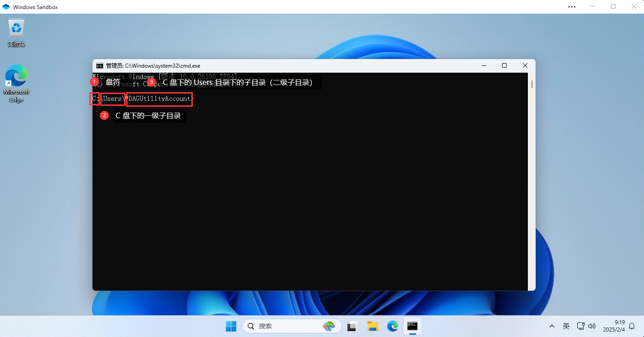The image size is (644, 337).
Task: Open Task View from the taskbar
Action: (353, 326)
